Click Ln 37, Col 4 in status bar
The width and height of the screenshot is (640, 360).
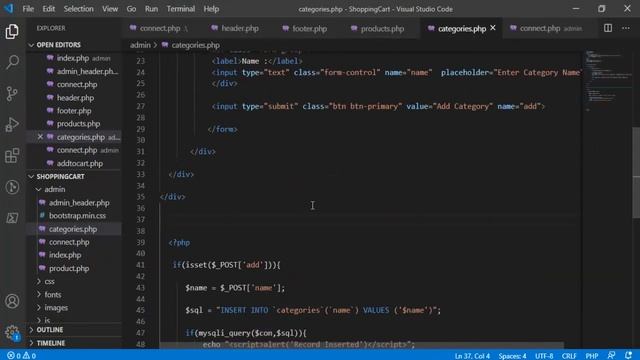[x=472, y=356]
